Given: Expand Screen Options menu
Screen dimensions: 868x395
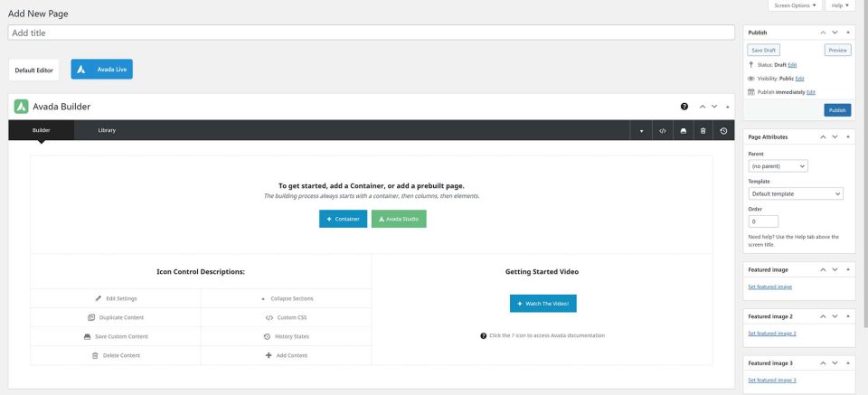Looking at the screenshot, I should pos(795,5).
